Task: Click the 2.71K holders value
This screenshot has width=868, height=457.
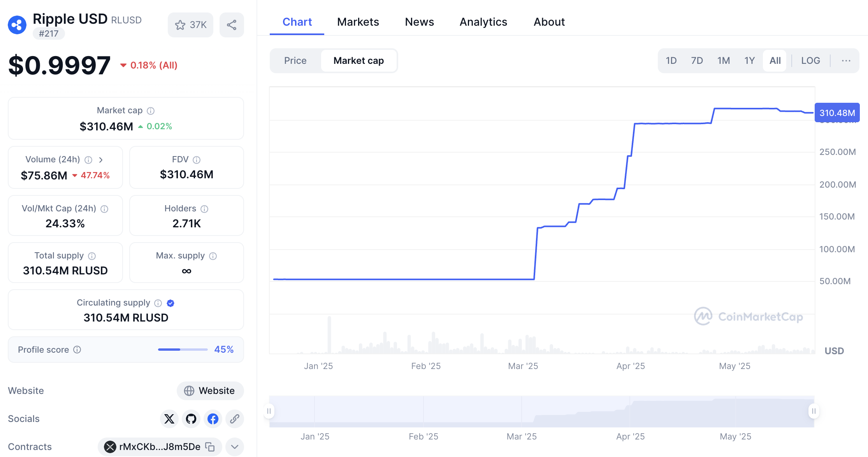Action: coord(186,223)
